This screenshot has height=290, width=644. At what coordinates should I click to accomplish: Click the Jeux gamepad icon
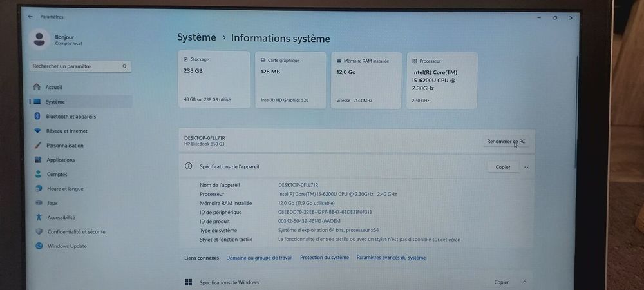(x=39, y=203)
